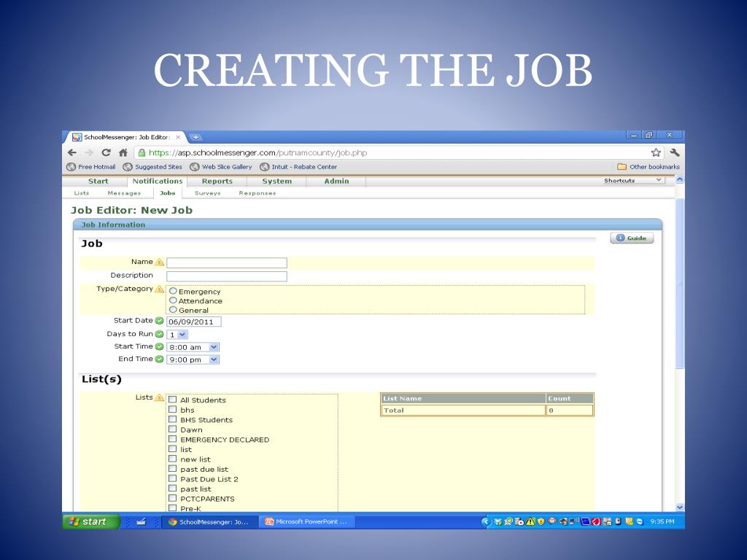This screenshot has width=747, height=560.
Task: Switch to the Messages sub-tab
Action: [124, 192]
